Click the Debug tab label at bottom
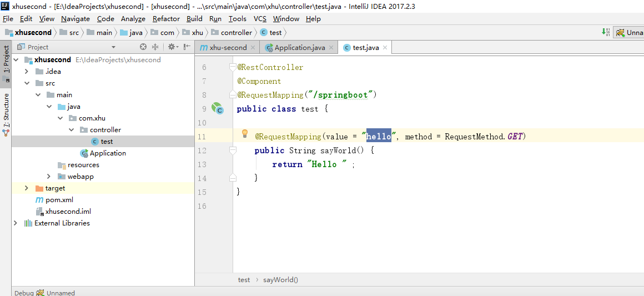The image size is (644, 296). click(x=24, y=293)
